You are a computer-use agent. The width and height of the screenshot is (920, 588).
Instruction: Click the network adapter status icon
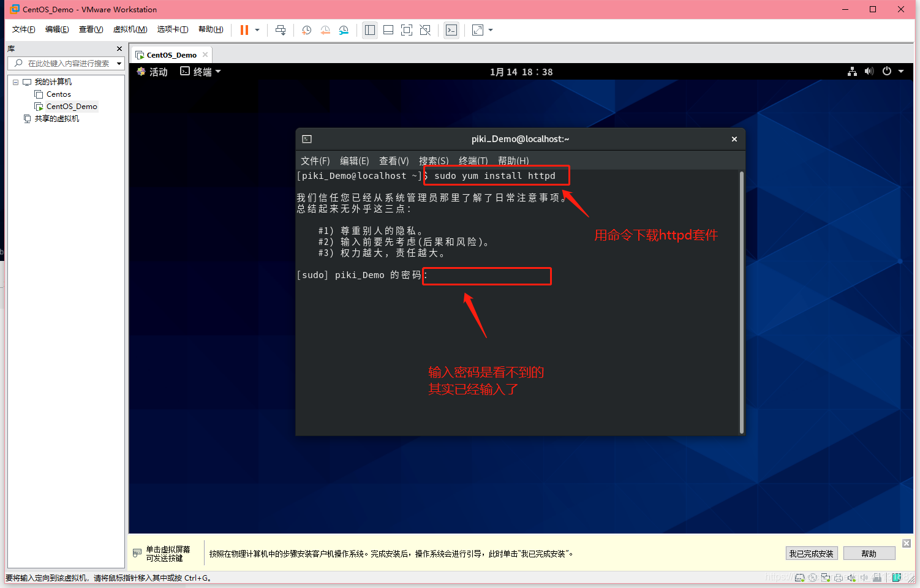826,578
